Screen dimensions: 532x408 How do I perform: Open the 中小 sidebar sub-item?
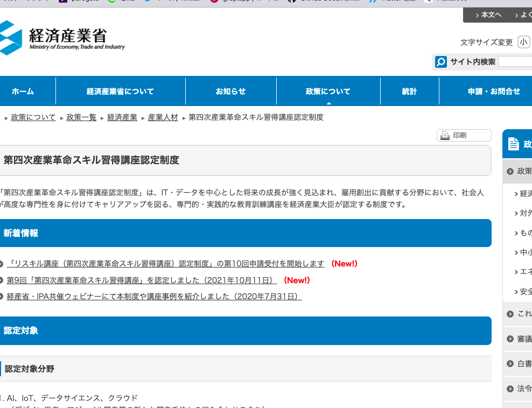coord(523,252)
